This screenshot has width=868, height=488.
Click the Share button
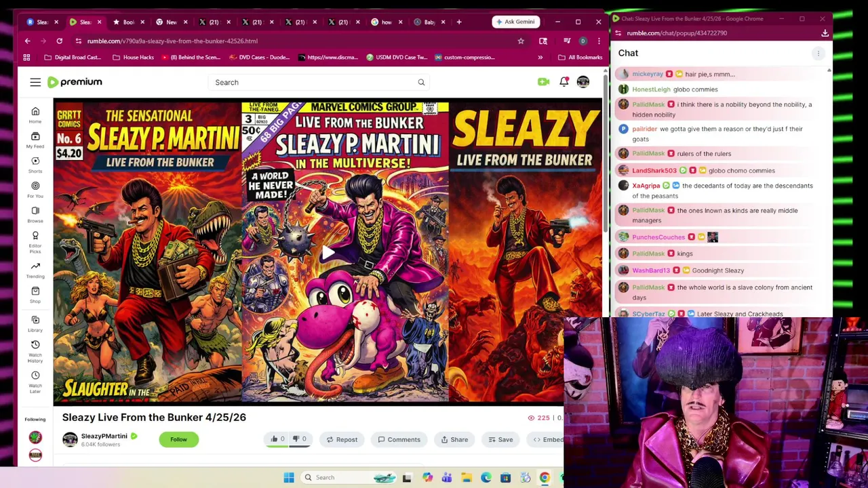point(454,439)
